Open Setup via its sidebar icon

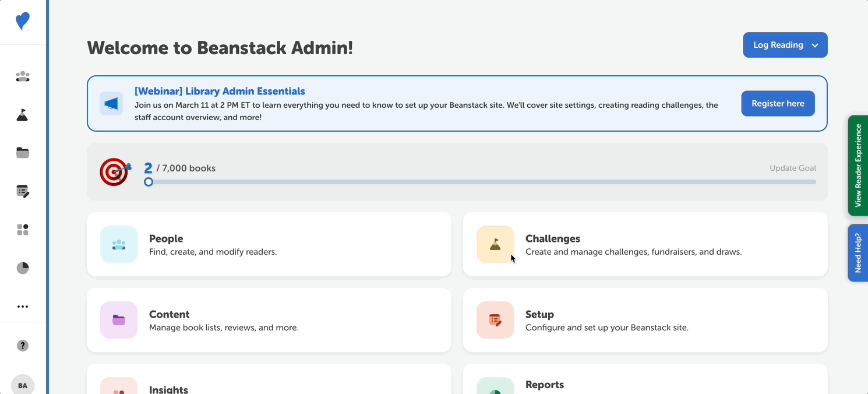point(22,191)
